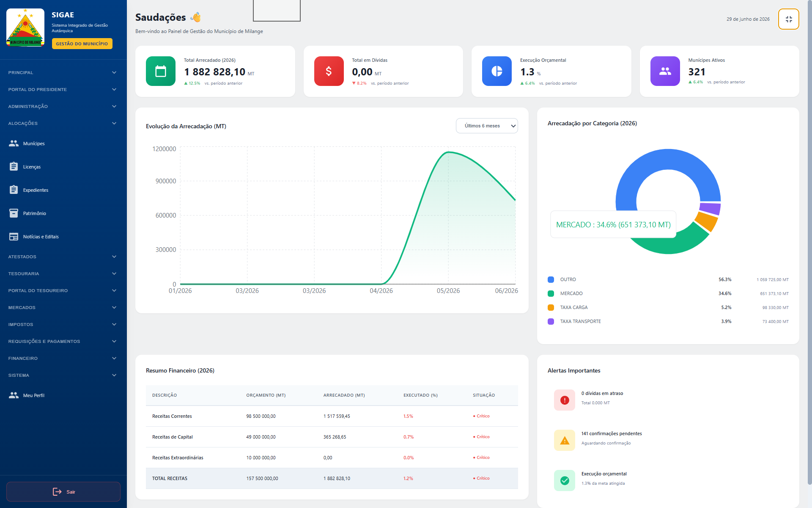Open Licenças clipboard icon
This screenshot has width=812, height=508.
[x=14, y=166]
